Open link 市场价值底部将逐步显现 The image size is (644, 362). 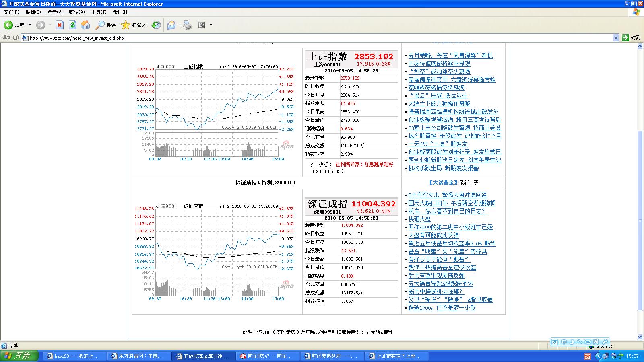(439, 64)
